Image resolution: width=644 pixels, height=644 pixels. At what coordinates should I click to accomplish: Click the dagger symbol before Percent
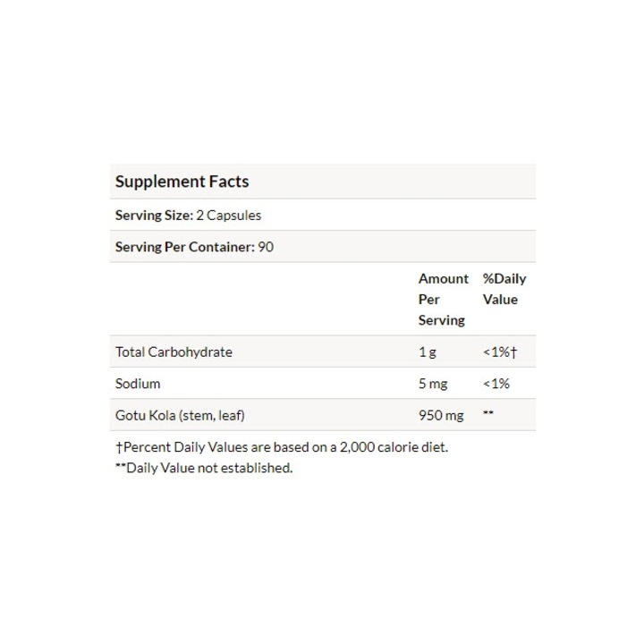tap(119, 447)
